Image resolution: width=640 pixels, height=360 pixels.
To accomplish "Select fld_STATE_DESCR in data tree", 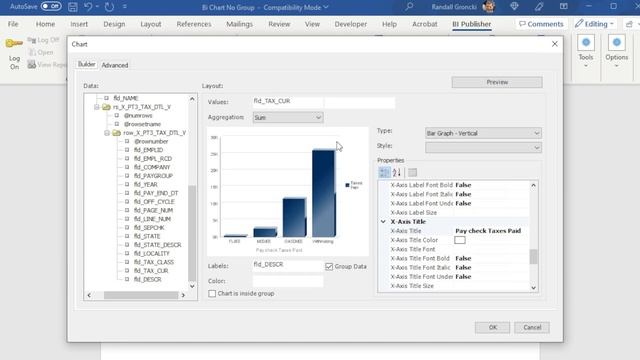I will tap(157, 244).
